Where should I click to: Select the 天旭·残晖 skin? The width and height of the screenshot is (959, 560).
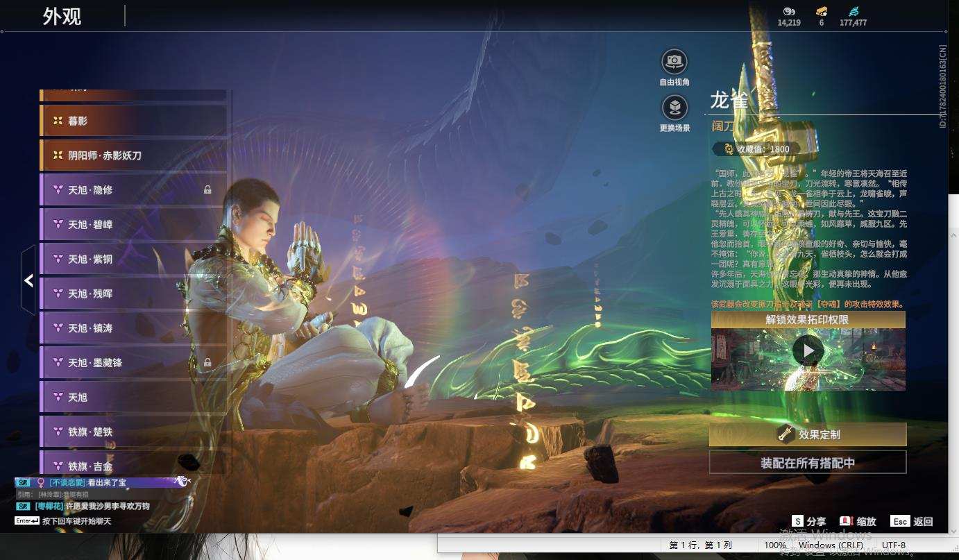tap(134, 294)
